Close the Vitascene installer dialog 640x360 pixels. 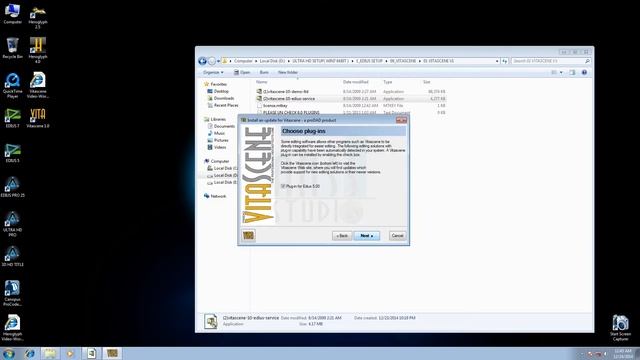tap(401, 120)
